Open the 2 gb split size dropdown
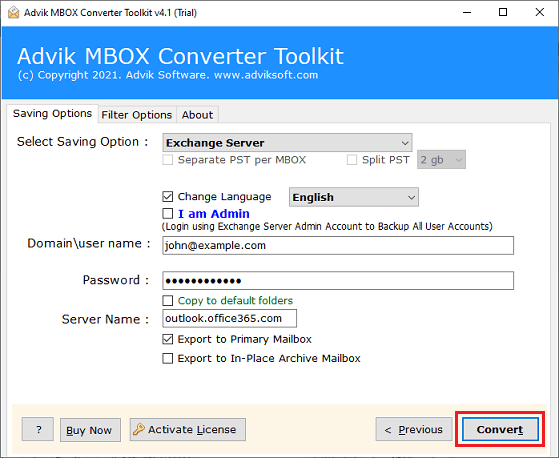 point(441,159)
